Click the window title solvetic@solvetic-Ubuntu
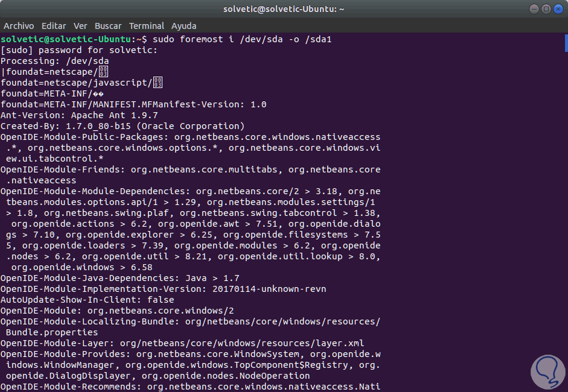 point(284,9)
